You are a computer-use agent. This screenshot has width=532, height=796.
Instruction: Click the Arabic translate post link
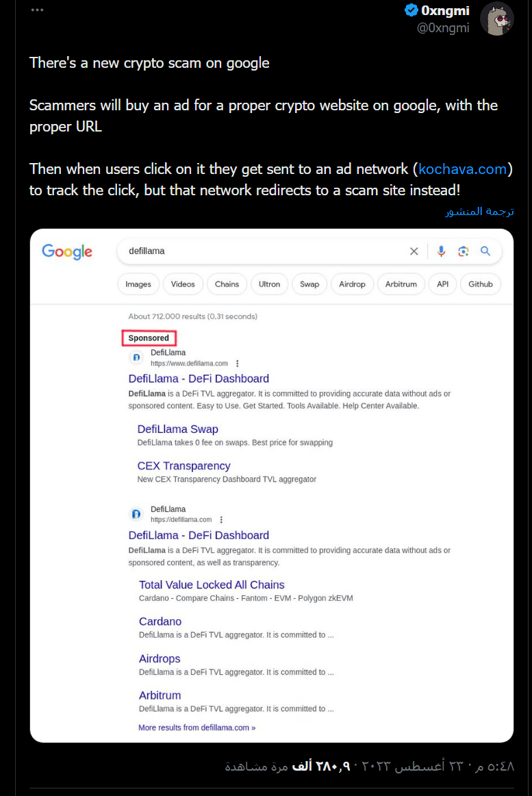point(480,211)
